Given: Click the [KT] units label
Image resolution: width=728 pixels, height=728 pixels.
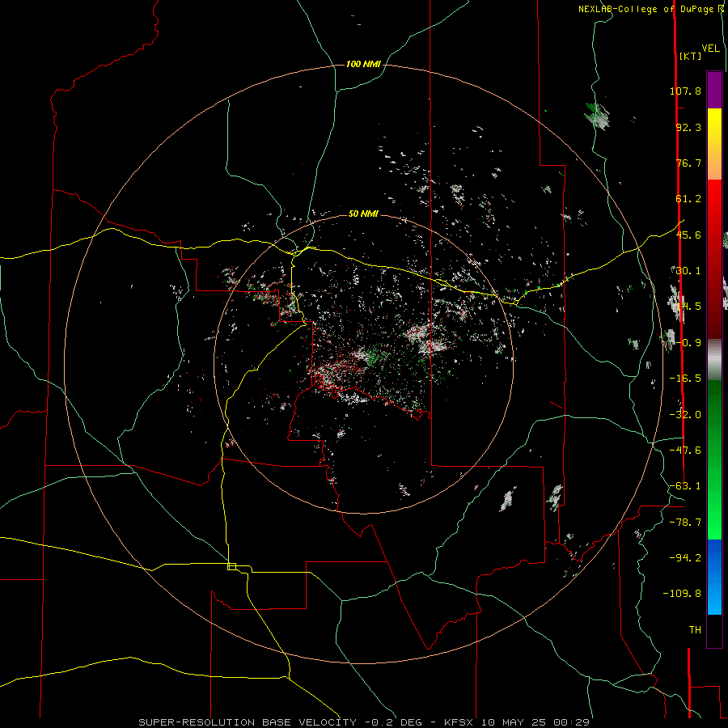Looking at the screenshot, I should (x=691, y=56).
